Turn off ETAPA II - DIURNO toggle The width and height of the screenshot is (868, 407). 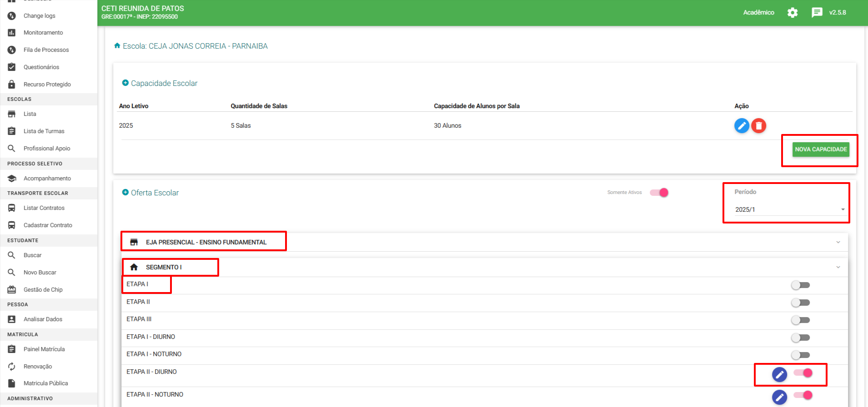[x=803, y=373]
